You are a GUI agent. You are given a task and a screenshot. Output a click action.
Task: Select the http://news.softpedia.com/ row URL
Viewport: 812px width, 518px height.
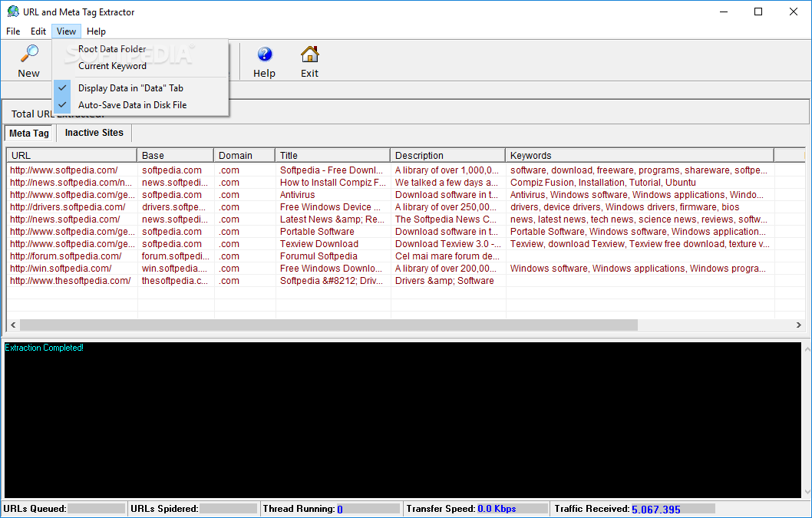pyautogui.click(x=64, y=219)
